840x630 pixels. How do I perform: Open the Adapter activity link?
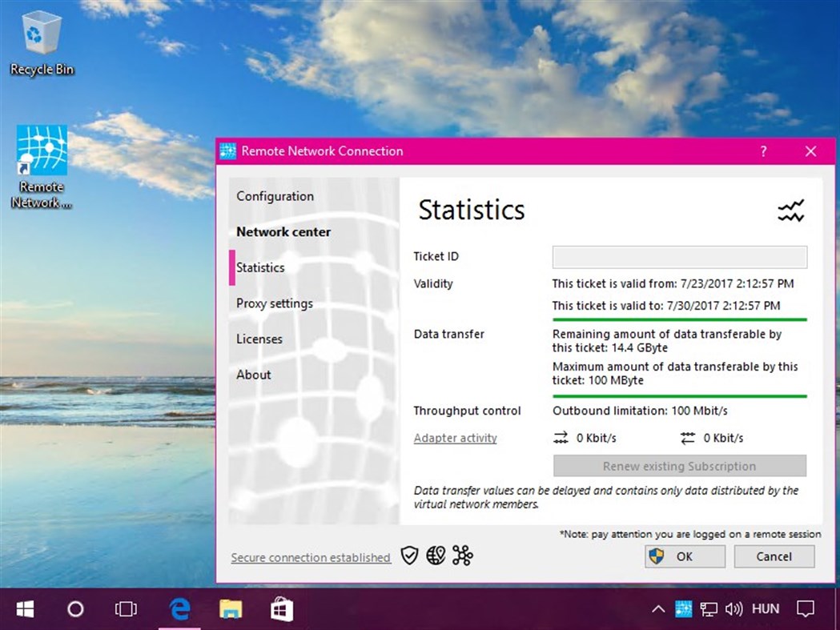(454, 438)
